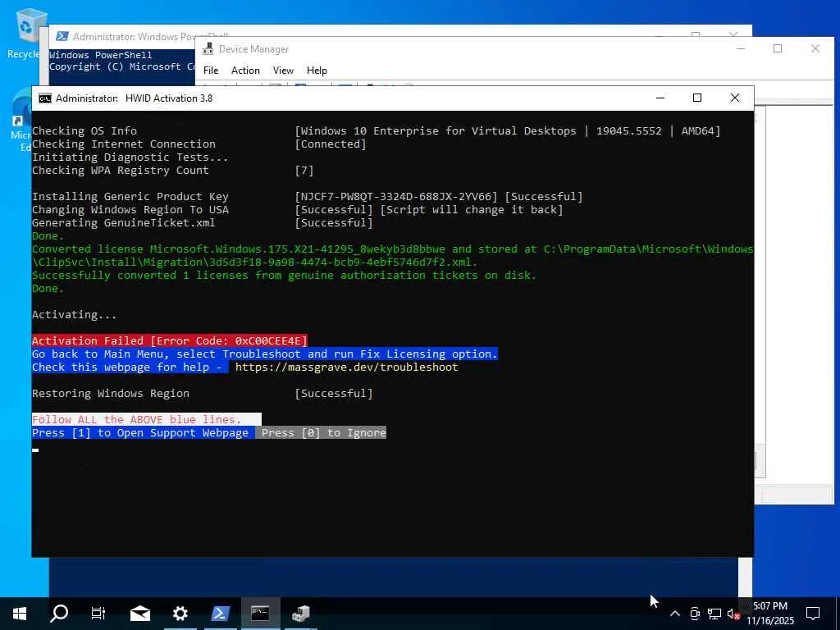
Task: Click the Meet Now tray icon
Action: pos(695,614)
